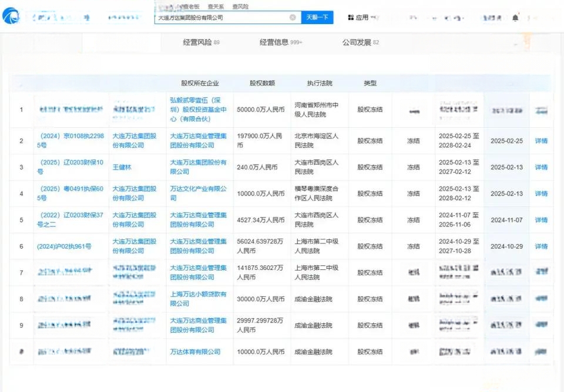Open the notification bell
The width and height of the screenshot is (564, 392).
point(515,18)
